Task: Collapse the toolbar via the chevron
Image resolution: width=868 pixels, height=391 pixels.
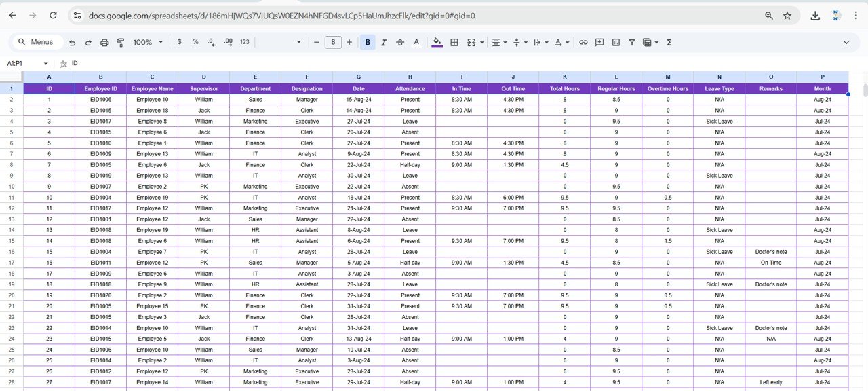Action: pos(846,42)
